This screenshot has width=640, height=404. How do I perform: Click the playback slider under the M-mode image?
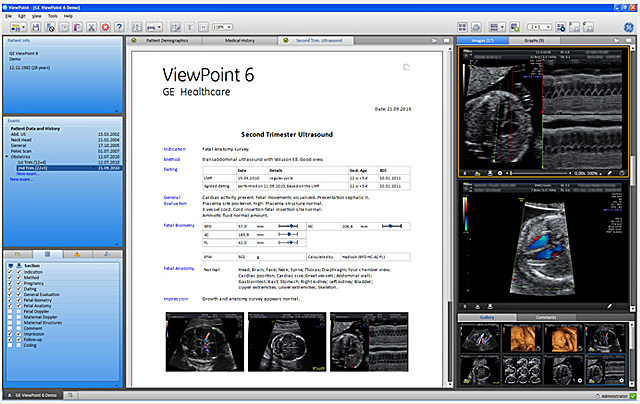540,173
